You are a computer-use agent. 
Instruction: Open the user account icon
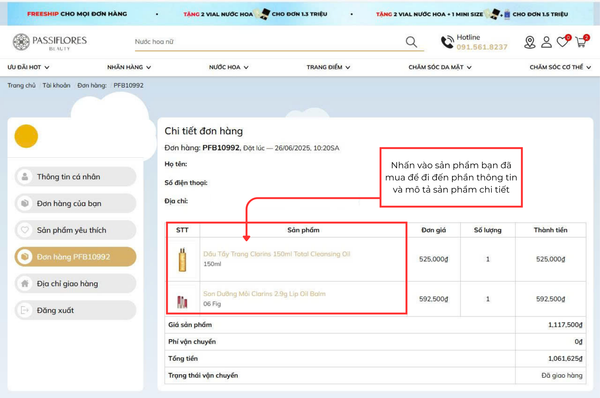(546, 42)
